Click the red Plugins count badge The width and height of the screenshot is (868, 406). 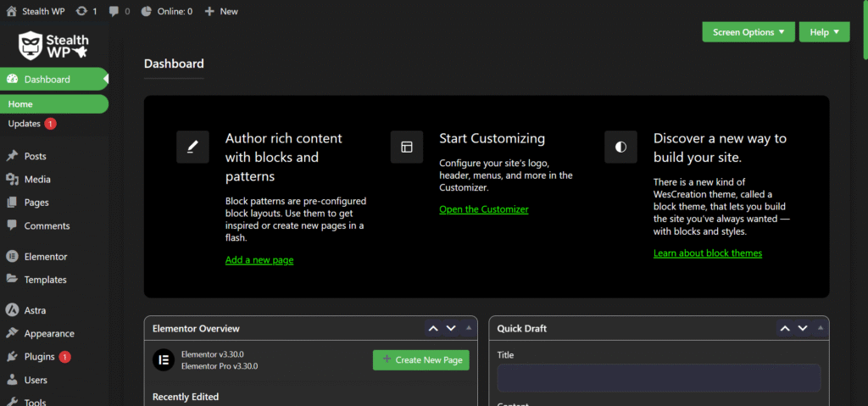coord(64,357)
